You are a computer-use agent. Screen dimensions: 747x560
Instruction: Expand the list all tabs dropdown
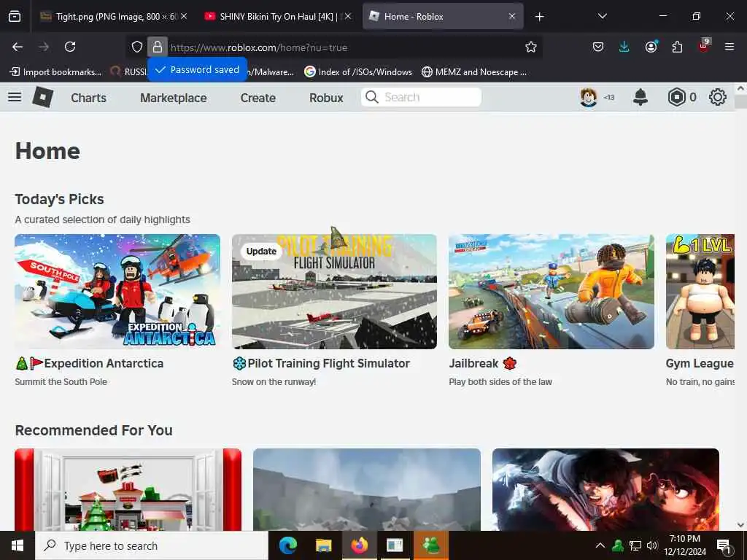[602, 16]
